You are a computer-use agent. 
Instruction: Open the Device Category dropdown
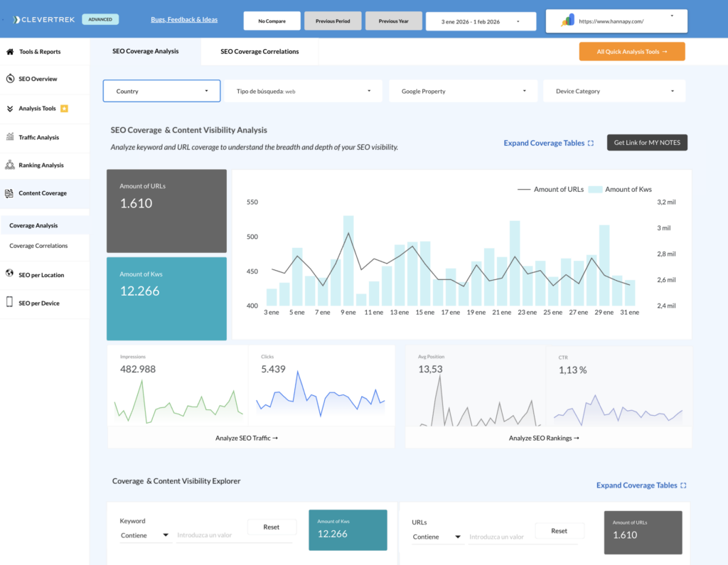click(614, 91)
